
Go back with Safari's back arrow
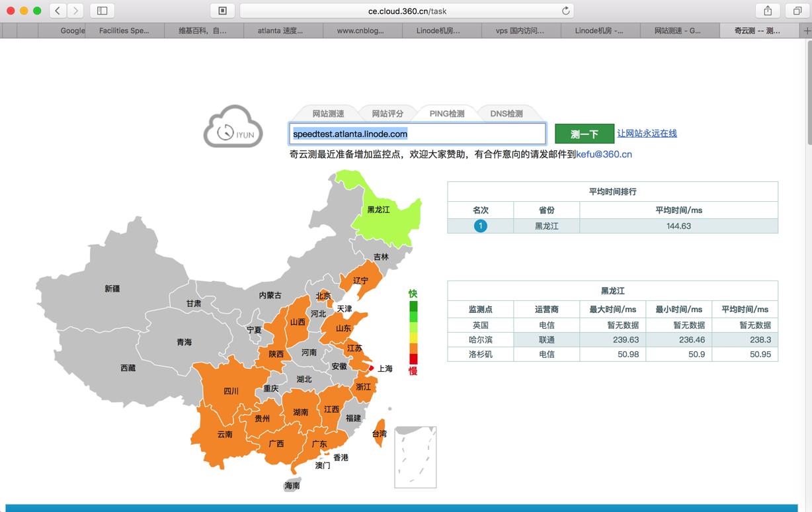[58, 11]
